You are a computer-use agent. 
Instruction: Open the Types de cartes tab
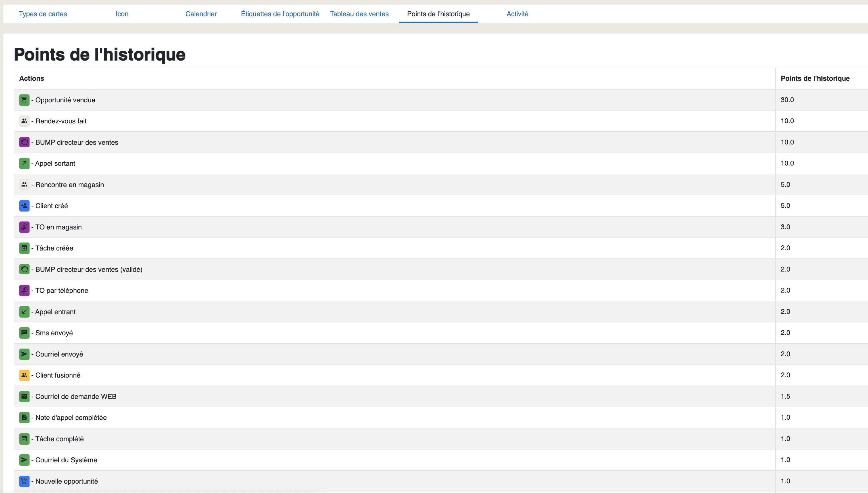(x=43, y=14)
